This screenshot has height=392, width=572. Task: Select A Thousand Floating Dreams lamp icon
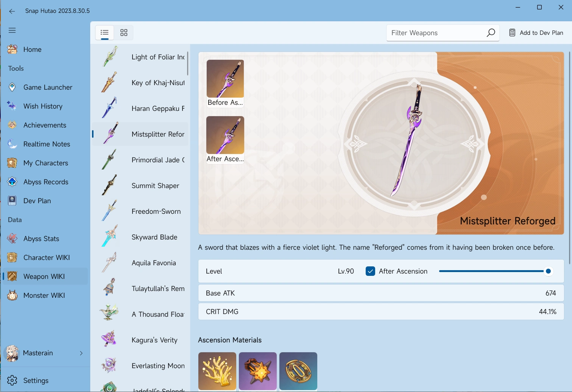point(110,313)
